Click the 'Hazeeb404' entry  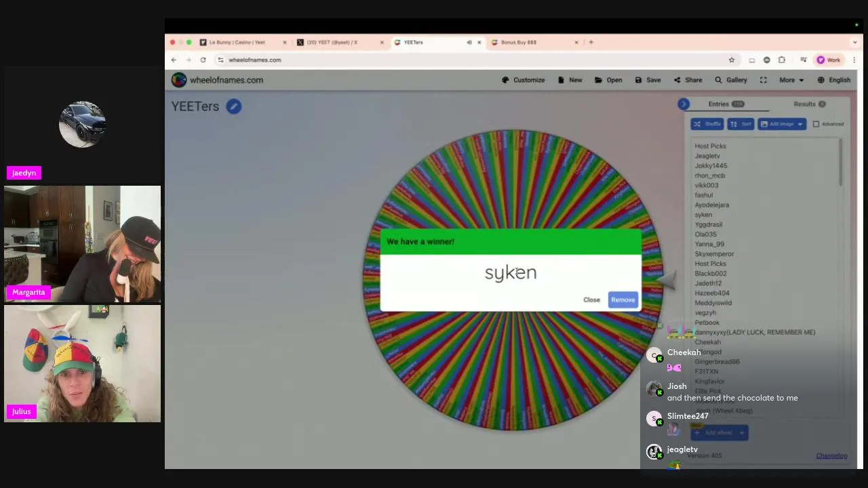pos(712,293)
